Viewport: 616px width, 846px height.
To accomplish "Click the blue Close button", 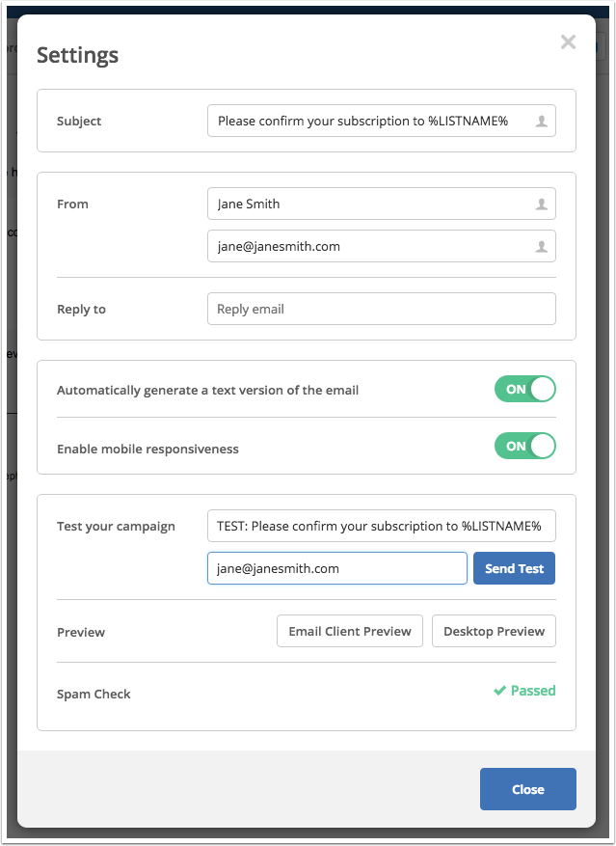I will (x=528, y=789).
